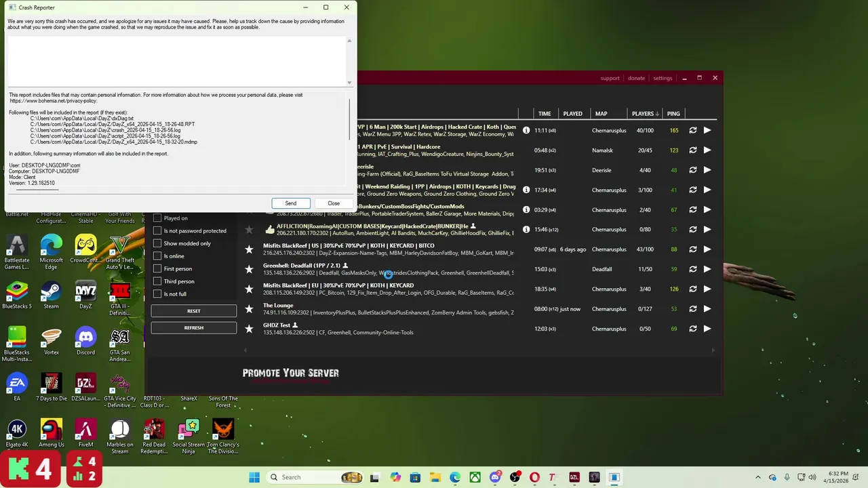Open Xbox app from taskbar
This screenshot has height=488, width=868.
tap(475, 477)
